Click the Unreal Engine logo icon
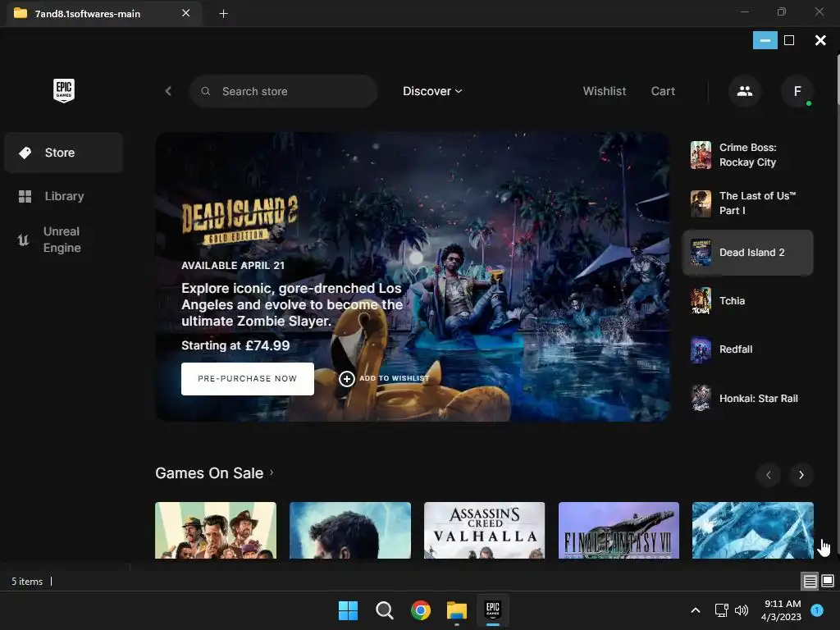840x630 pixels. pos(23,240)
